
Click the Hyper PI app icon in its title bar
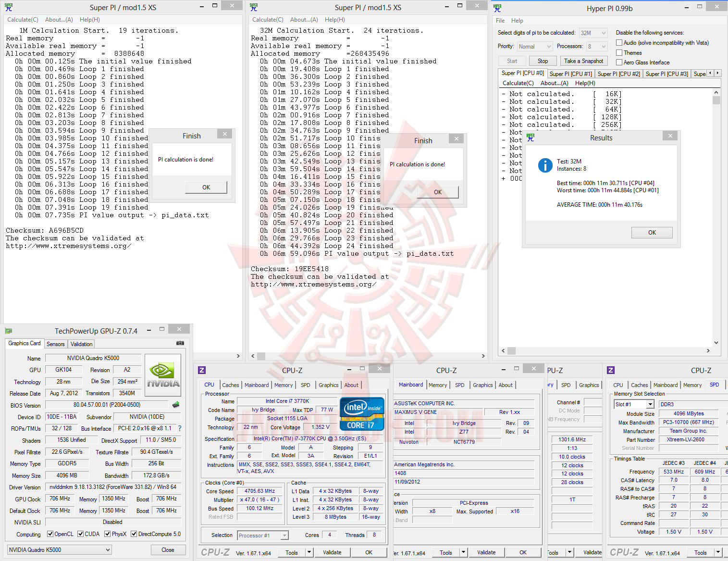tap(497, 8)
